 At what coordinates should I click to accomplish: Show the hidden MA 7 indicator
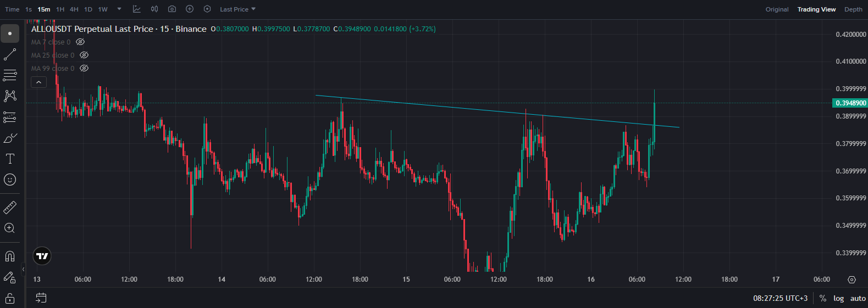[x=80, y=42]
